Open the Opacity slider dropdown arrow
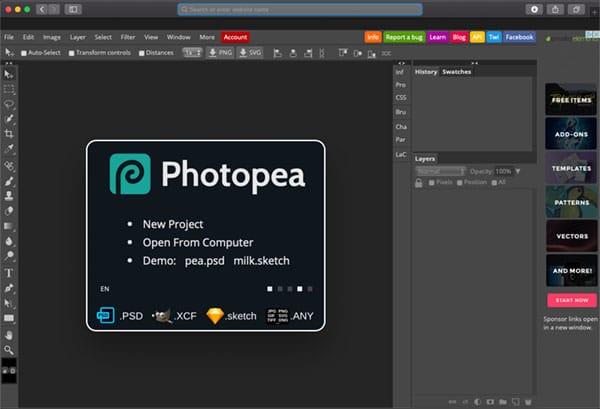The image size is (600, 409). (x=518, y=171)
